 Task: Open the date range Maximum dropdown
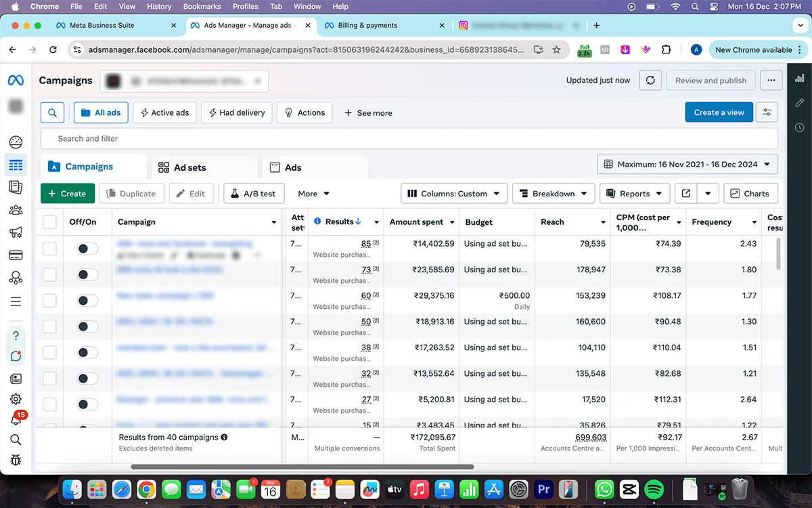coord(687,164)
